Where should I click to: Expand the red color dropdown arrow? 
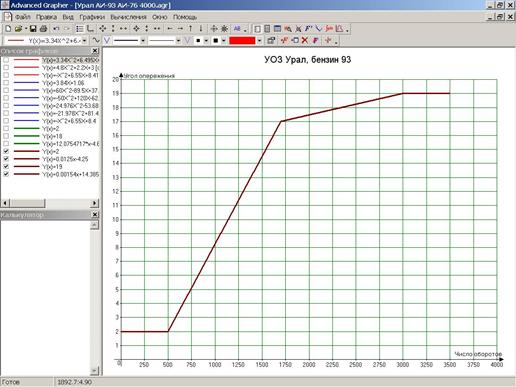[x=259, y=41]
